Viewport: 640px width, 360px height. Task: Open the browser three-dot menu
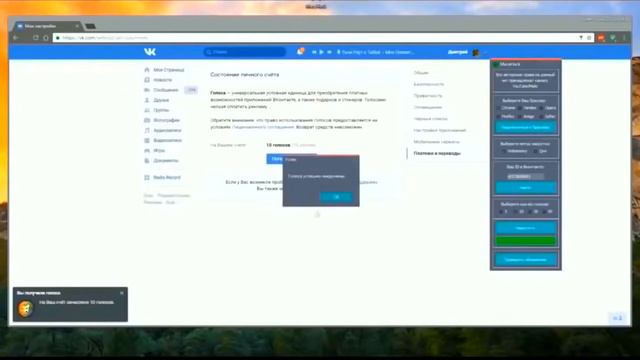pyautogui.click(x=624, y=38)
